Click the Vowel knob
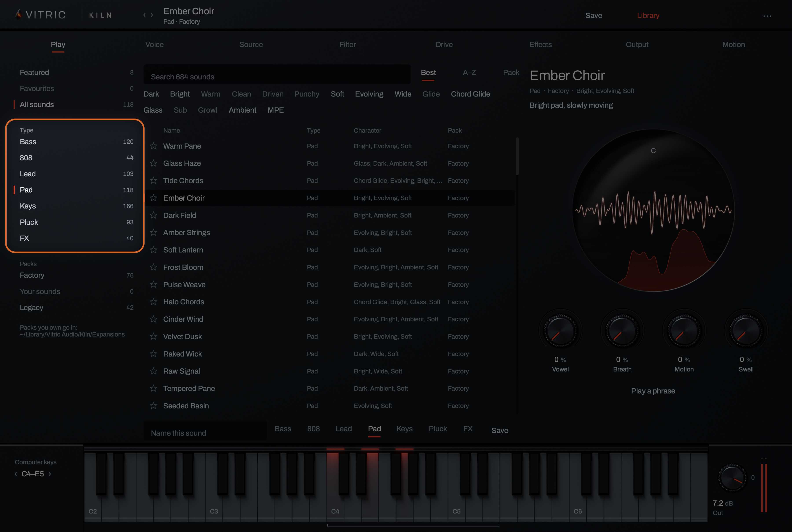 tap(560, 331)
